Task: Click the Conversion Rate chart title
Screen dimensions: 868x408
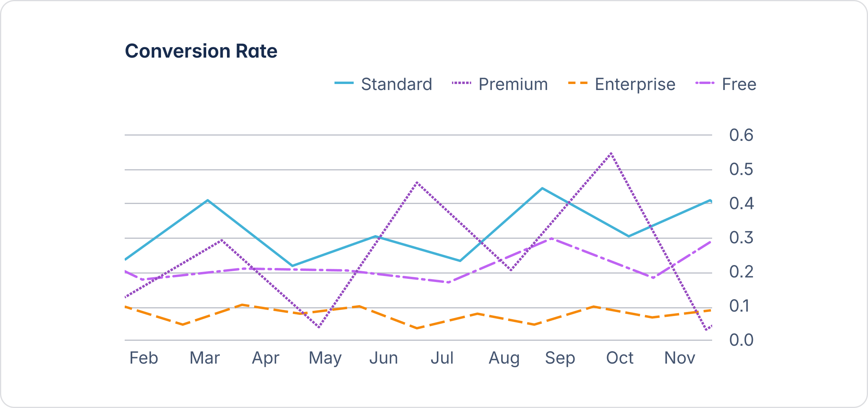Action: pyautogui.click(x=201, y=51)
